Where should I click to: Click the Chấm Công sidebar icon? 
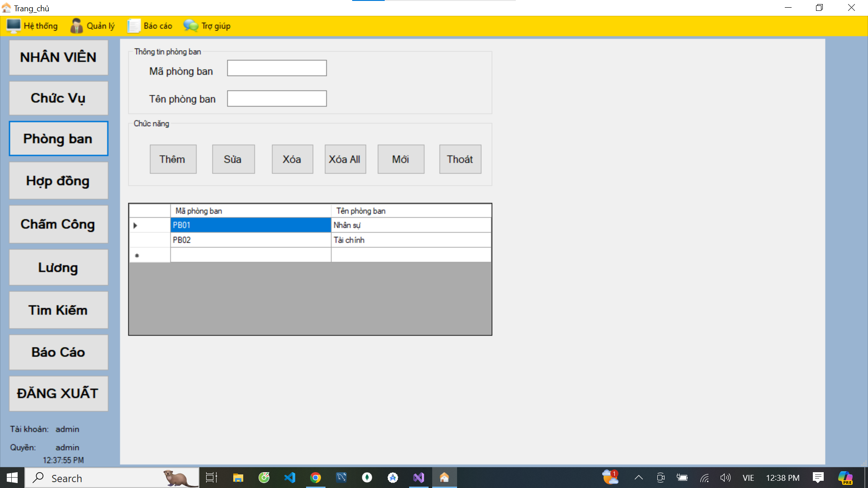(x=58, y=224)
